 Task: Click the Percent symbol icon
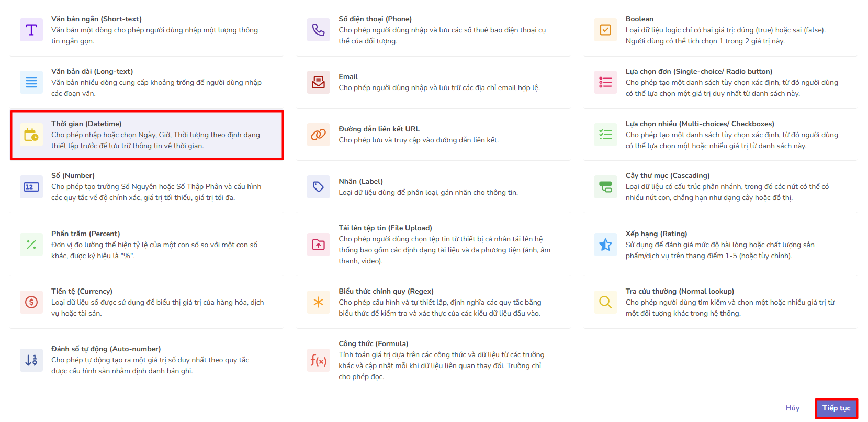[x=31, y=245]
